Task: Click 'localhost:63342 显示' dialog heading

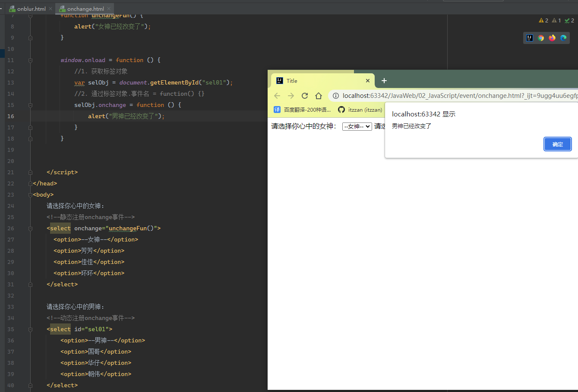Action: (423, 114)
